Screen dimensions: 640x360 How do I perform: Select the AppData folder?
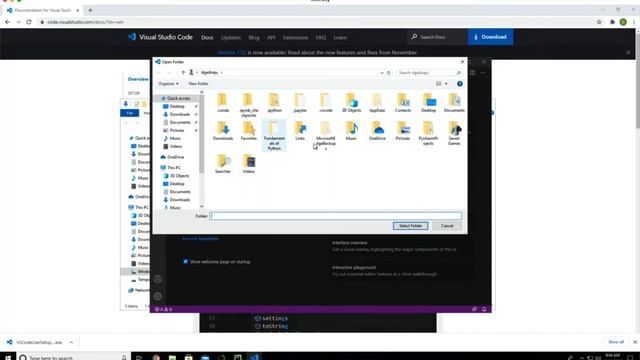click(x=377, y=103)
